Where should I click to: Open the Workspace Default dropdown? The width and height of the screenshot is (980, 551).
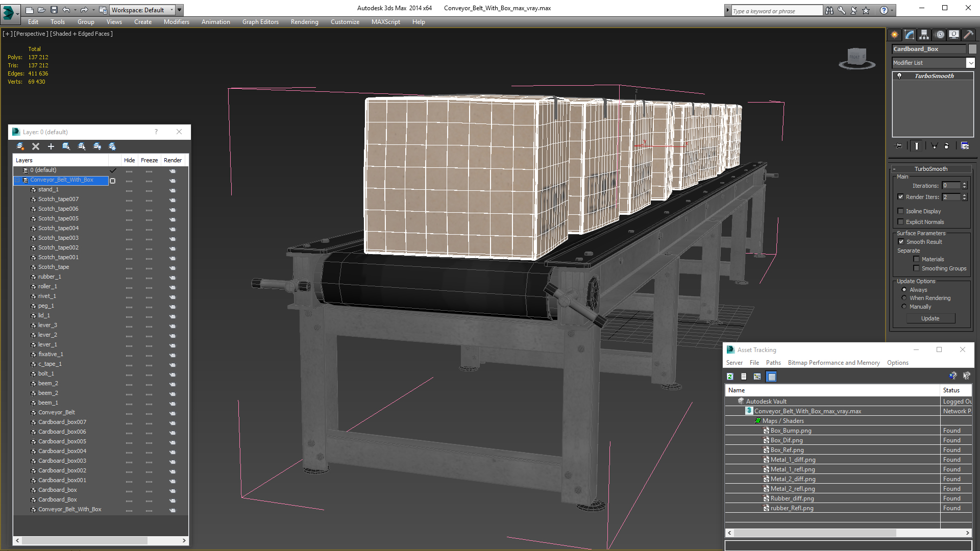(172, 10)
